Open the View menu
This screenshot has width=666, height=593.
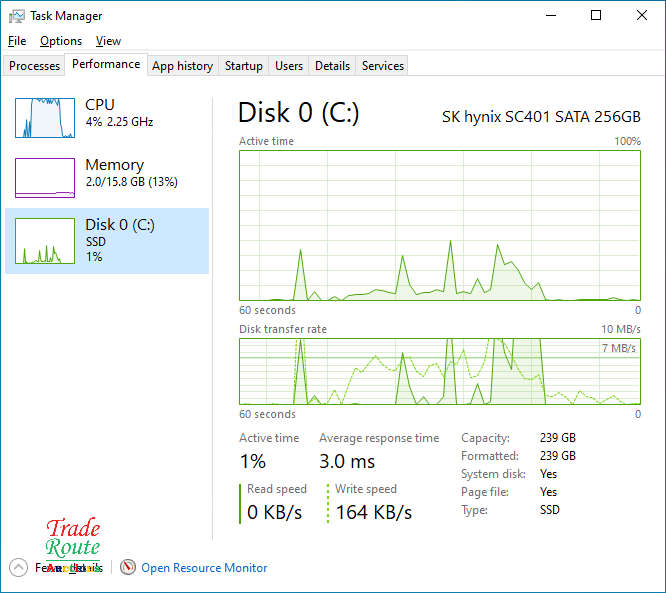click(x=108, y=41)
